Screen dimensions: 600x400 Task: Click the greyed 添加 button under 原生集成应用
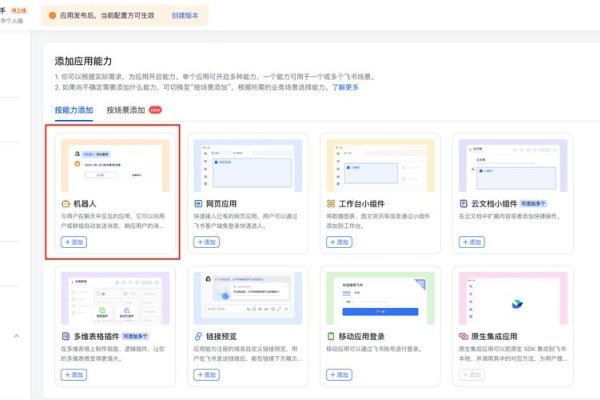(x=472, y=375)
